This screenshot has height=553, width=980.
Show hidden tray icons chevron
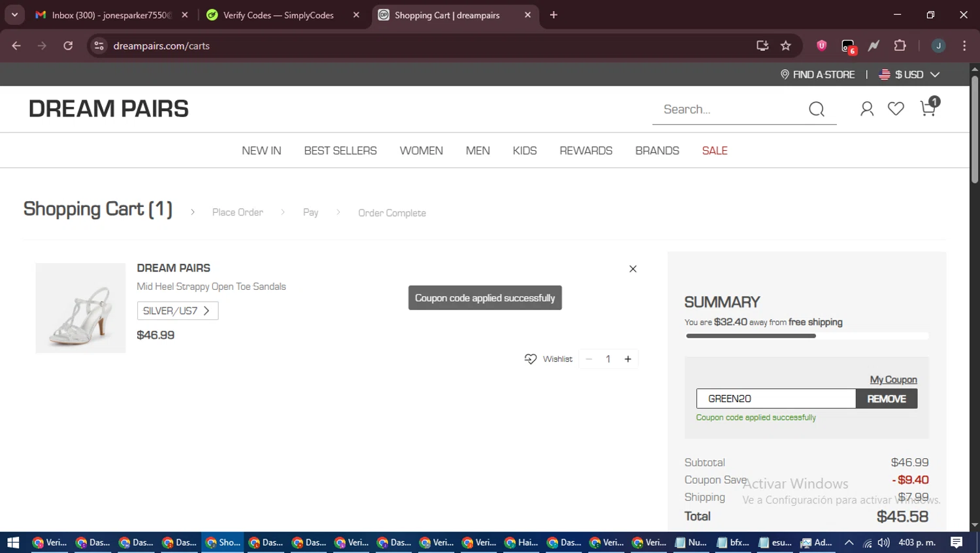click(x=849, y=543)
